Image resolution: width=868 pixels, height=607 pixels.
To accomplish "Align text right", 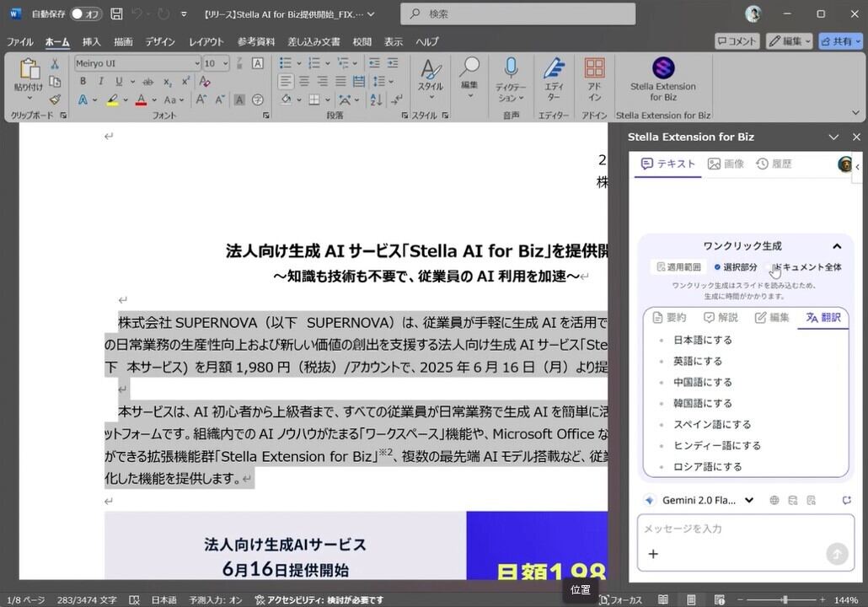I will pyautogui.click(x=322, y=82).
